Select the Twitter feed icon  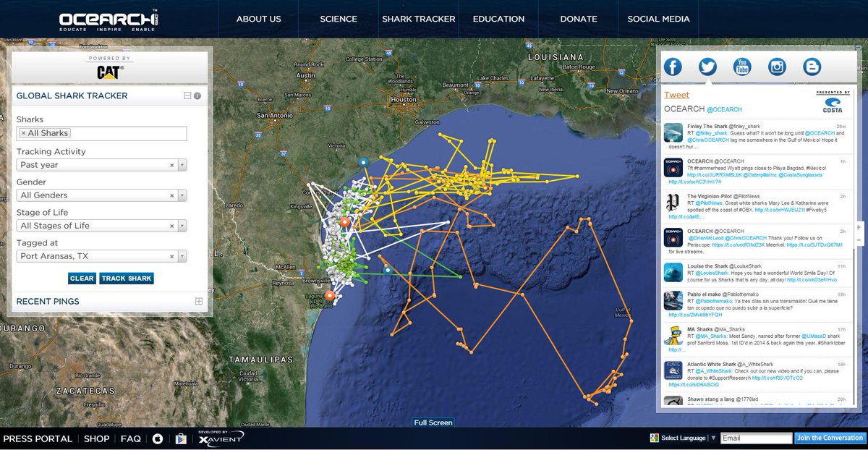pos(707,67)
